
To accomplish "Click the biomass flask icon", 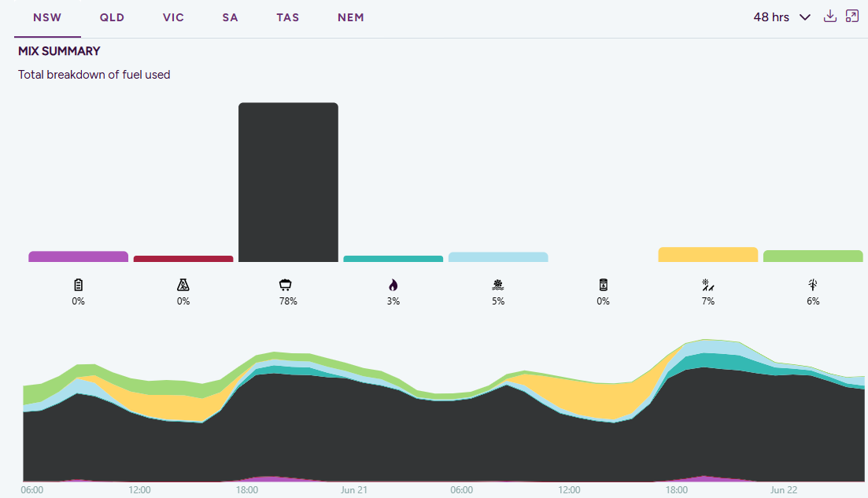I will click(183, 285).
